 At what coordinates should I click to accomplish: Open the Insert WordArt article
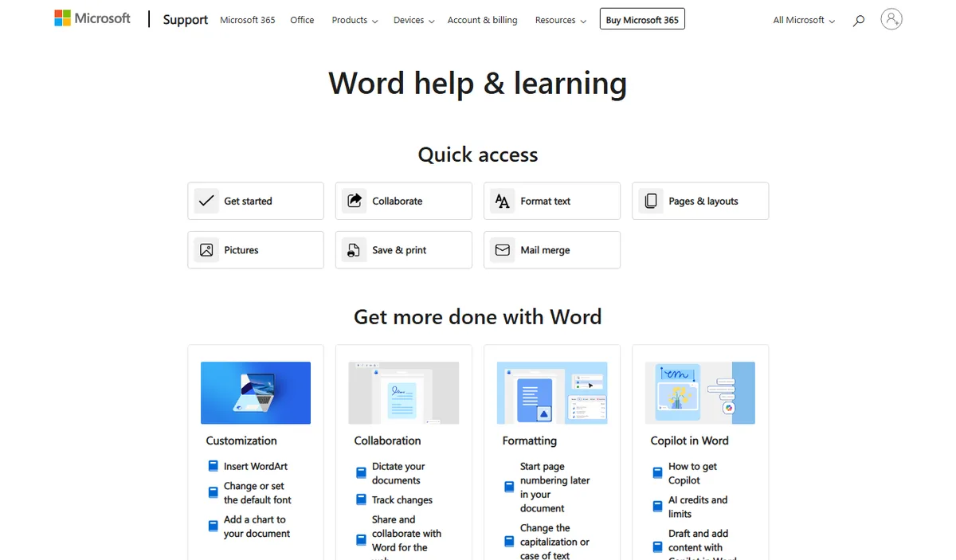click(x=256, y=466)
